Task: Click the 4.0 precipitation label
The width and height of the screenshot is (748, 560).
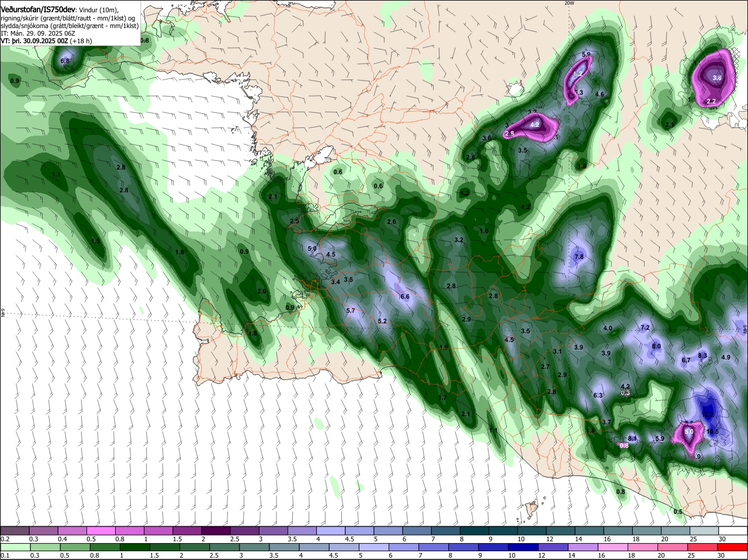Action: pyautogui.click(x=607, y=328)
